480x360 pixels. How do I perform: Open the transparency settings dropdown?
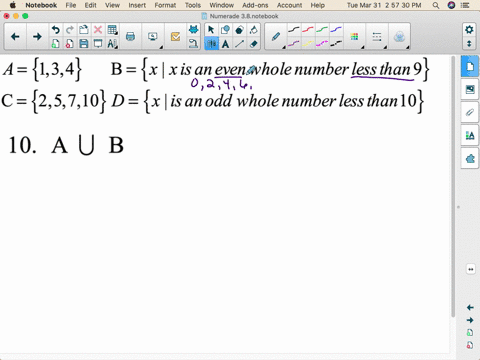tap(399, 37)
